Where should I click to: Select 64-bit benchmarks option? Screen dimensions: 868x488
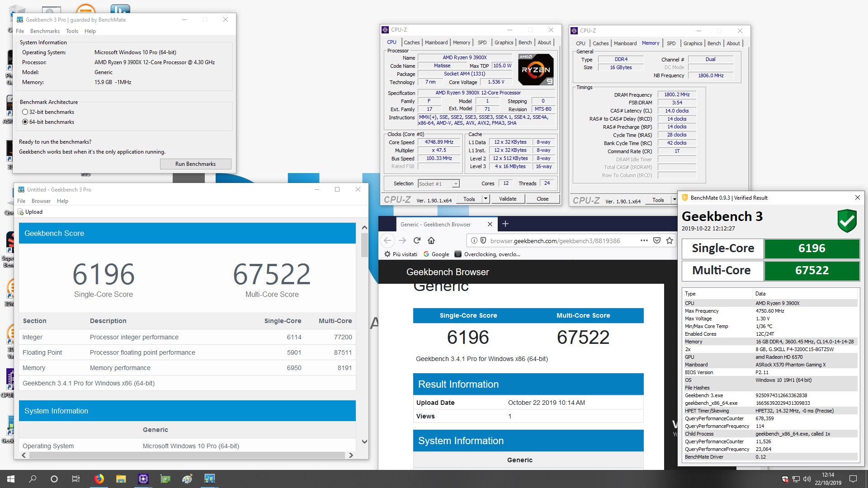coord(25,122)
